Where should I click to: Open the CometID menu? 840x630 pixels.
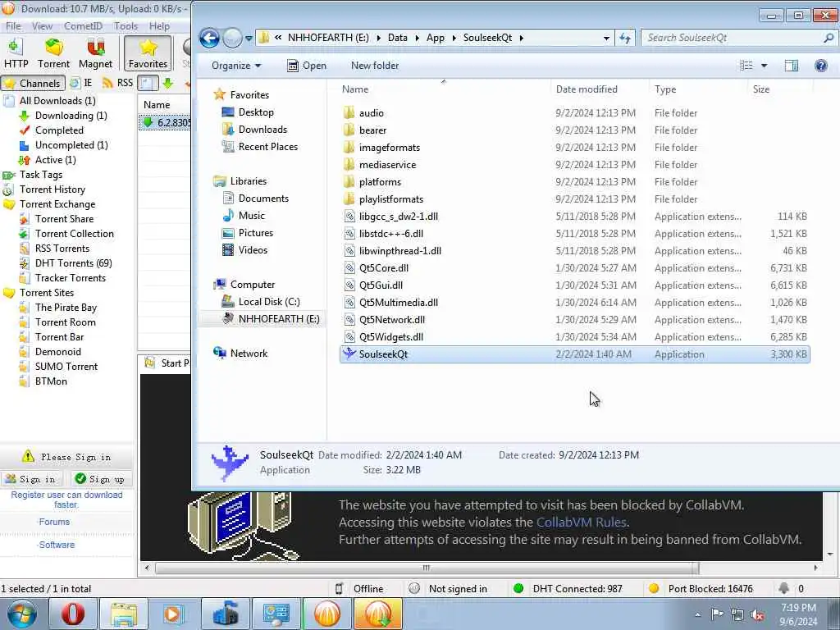point(83,25)
